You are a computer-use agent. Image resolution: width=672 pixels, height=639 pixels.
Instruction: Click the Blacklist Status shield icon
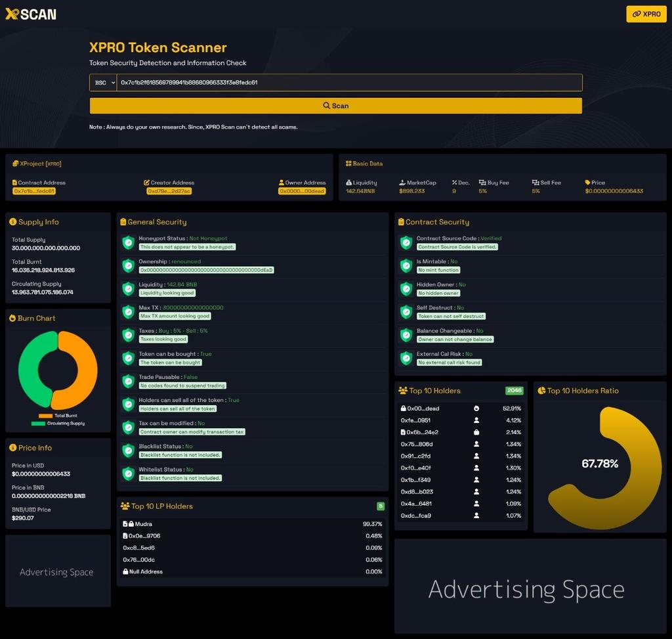(x=128, y=451)
